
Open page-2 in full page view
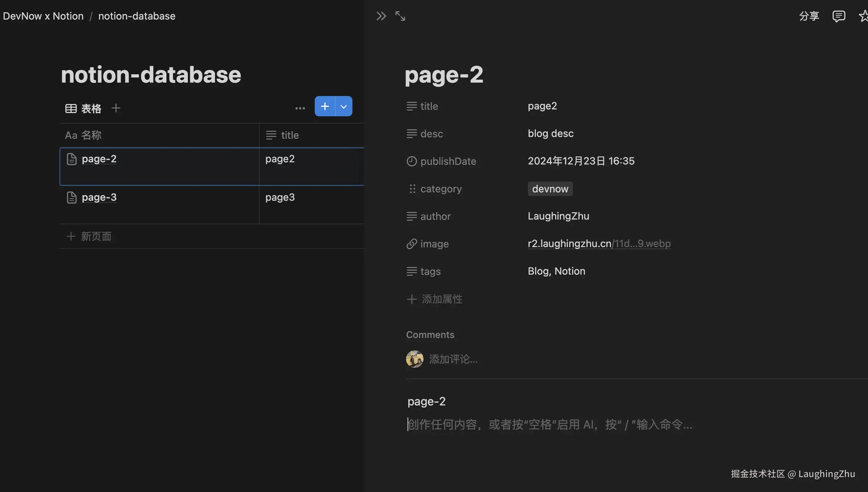click(x=400, y=16)
